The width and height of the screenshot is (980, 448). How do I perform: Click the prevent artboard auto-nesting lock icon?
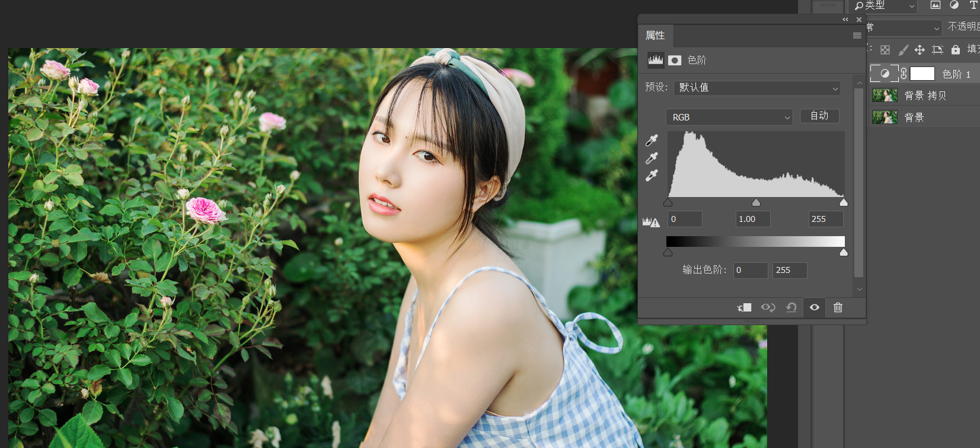pos(937,50)
